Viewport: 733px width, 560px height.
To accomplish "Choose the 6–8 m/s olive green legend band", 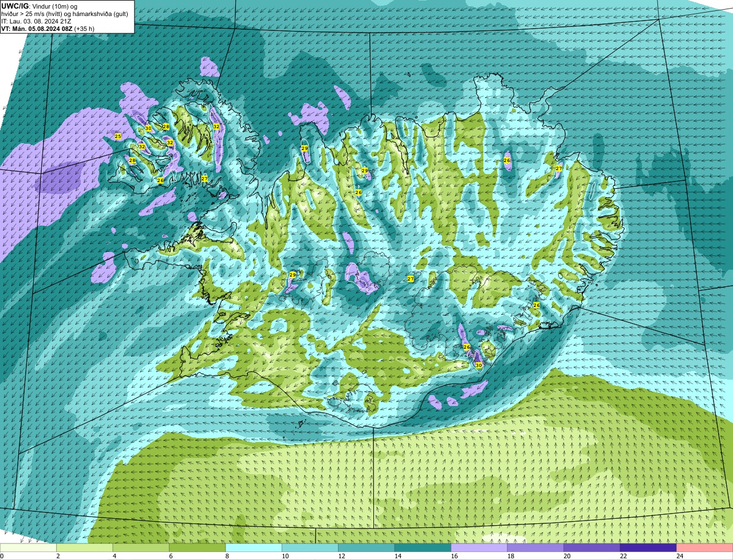I will point(198,548).
